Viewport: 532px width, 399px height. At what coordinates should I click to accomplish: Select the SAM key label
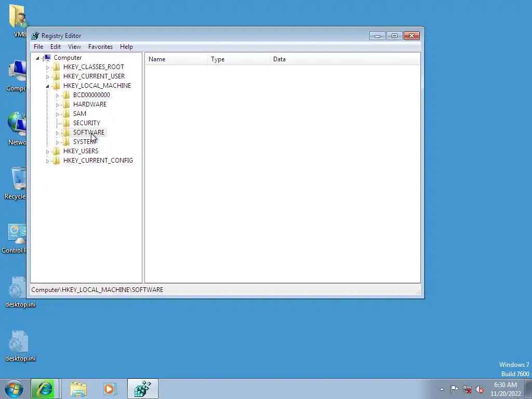click(79, 114)
